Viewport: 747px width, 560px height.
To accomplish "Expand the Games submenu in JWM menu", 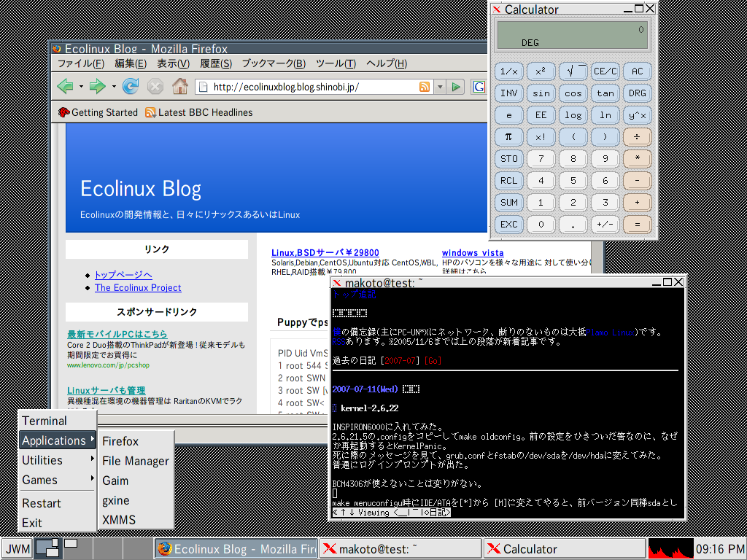I will click(x=57, y=480).
